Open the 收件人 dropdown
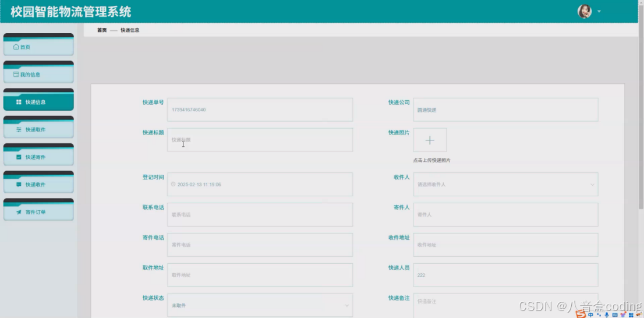 505,185
